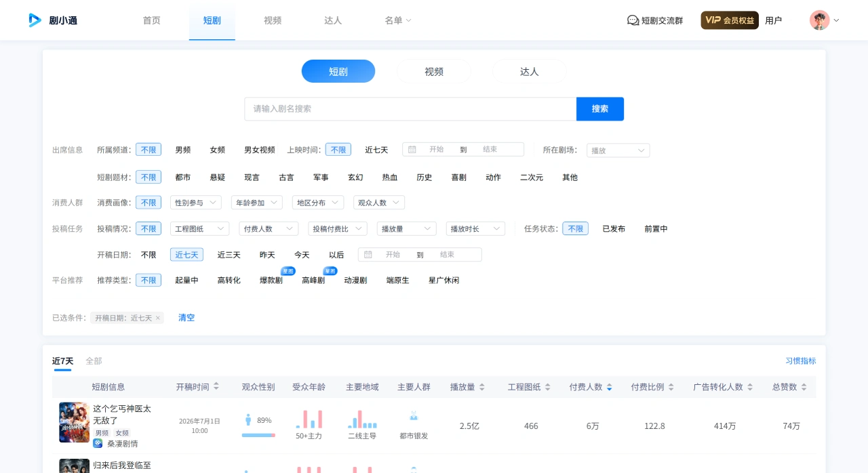868x473 pixels.
Task: Click the 89% gender ratio bar
Action: 258,435
